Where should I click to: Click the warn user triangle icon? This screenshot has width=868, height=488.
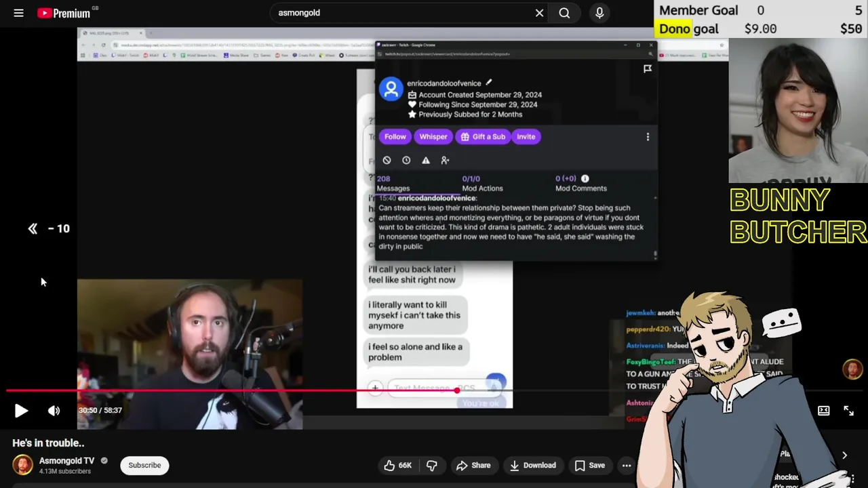(x=426, y=160)
